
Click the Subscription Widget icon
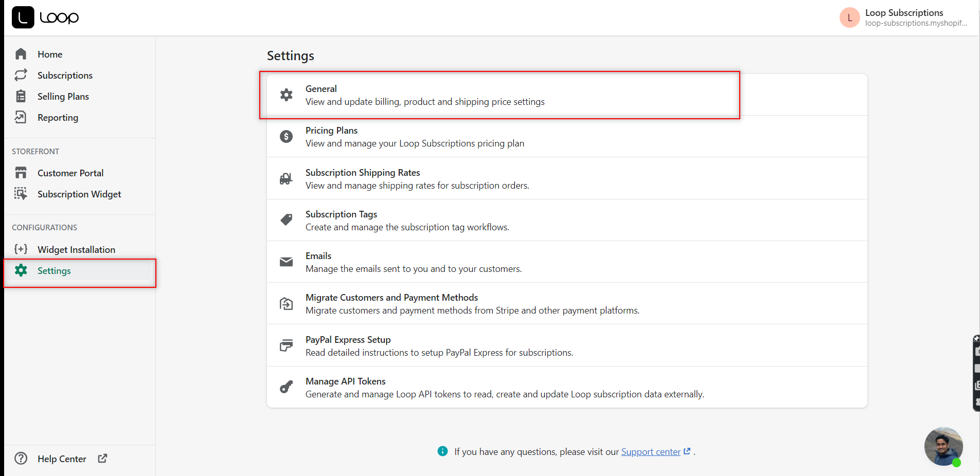click(21, 194)
